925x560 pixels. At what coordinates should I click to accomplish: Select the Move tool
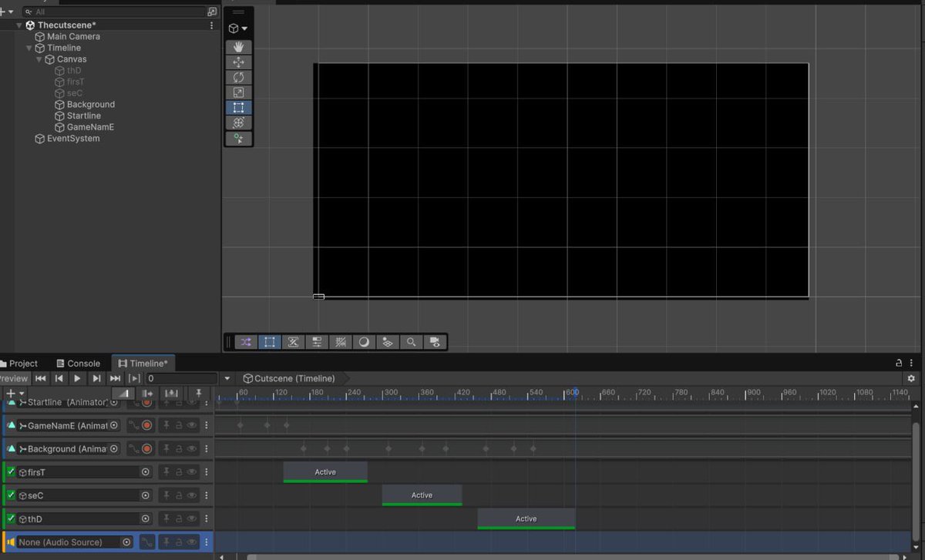(238, 62)
